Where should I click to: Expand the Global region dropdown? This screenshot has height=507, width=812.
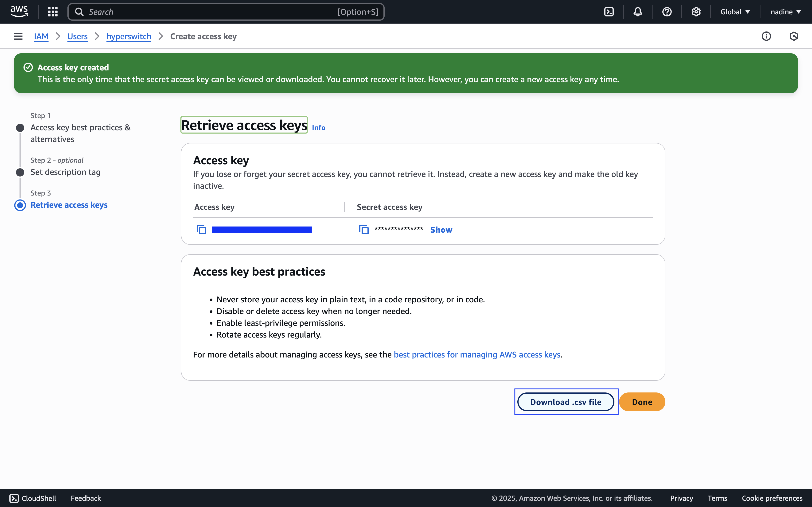735,12
